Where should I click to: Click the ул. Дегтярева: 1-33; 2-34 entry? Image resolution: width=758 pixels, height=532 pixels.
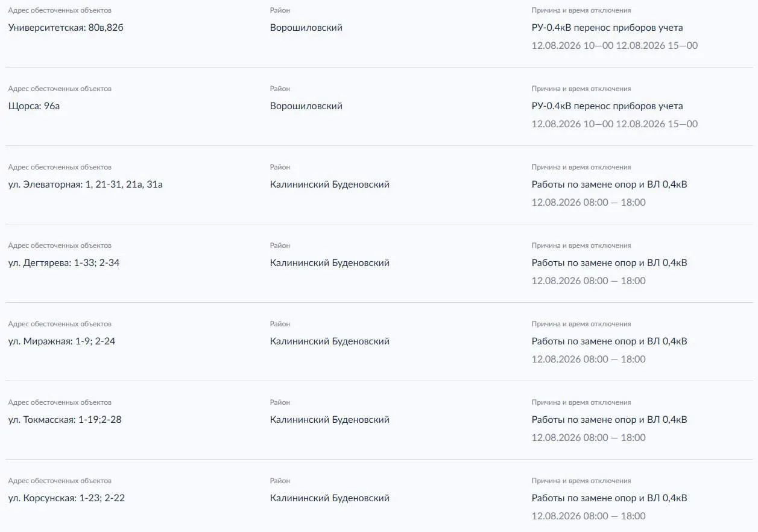pos(63,263)
